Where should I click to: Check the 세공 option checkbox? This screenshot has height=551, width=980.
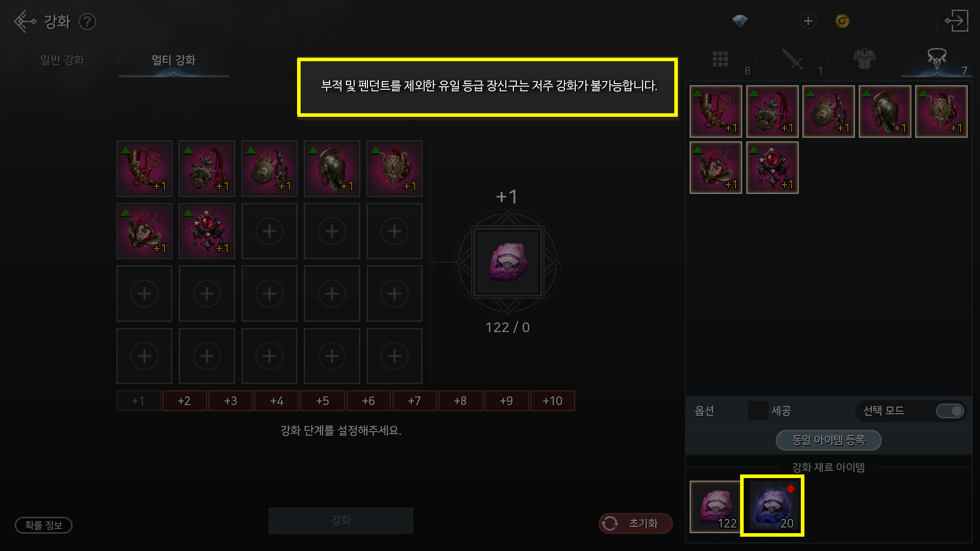click(x=757, y=411)
